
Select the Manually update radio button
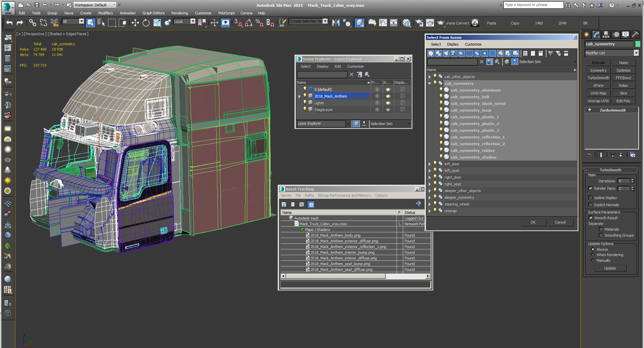click(x=593, y=261)
